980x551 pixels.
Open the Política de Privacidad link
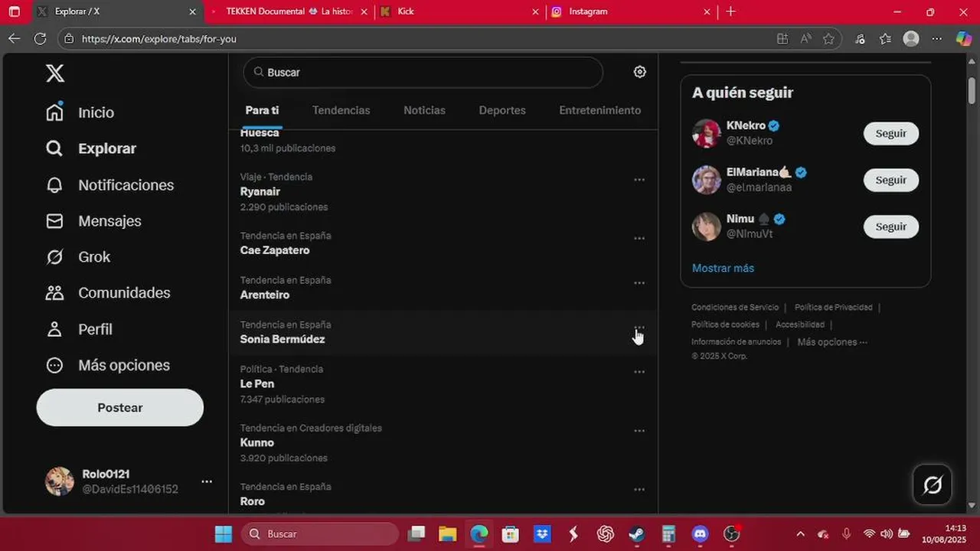pos(833,308)
